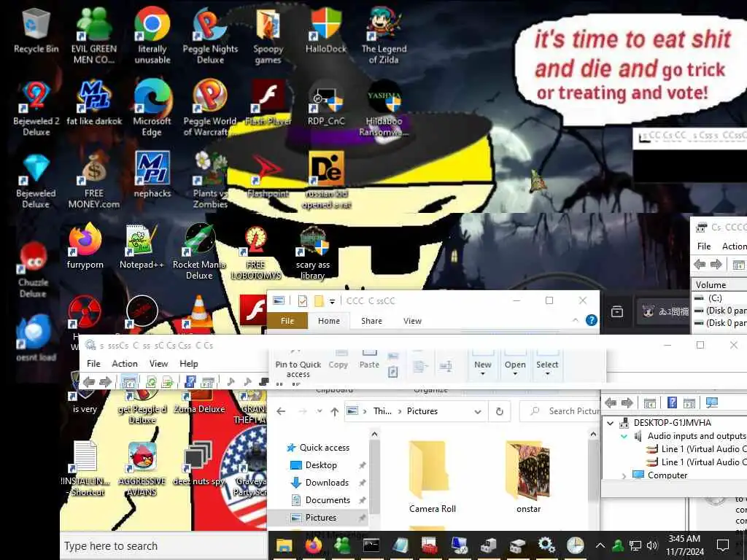Collapse Audio inputs and outputs node
Screen dimensions: 747x560
pos(624,436)
